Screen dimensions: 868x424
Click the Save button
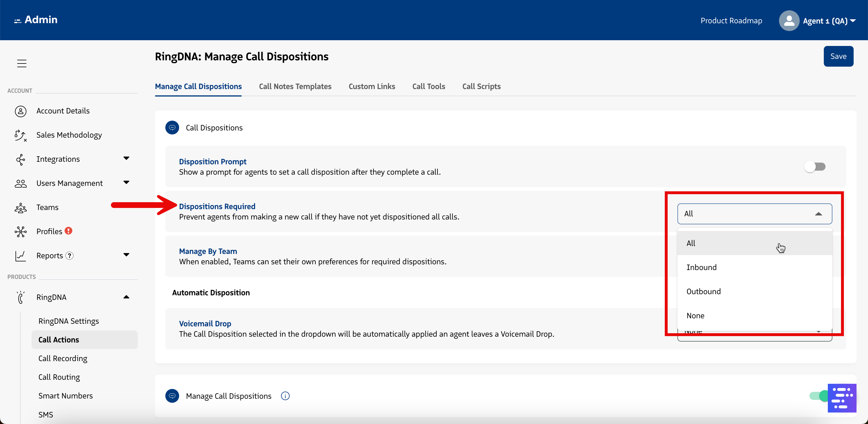(838, 56)
